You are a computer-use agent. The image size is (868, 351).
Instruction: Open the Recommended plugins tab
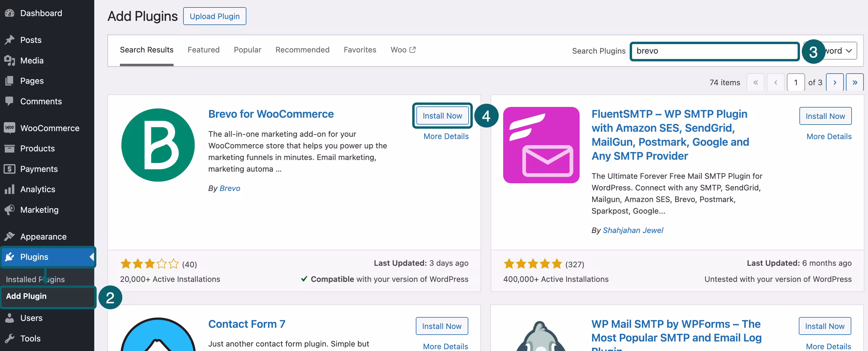pyautogui.click(x=302, y=50)
